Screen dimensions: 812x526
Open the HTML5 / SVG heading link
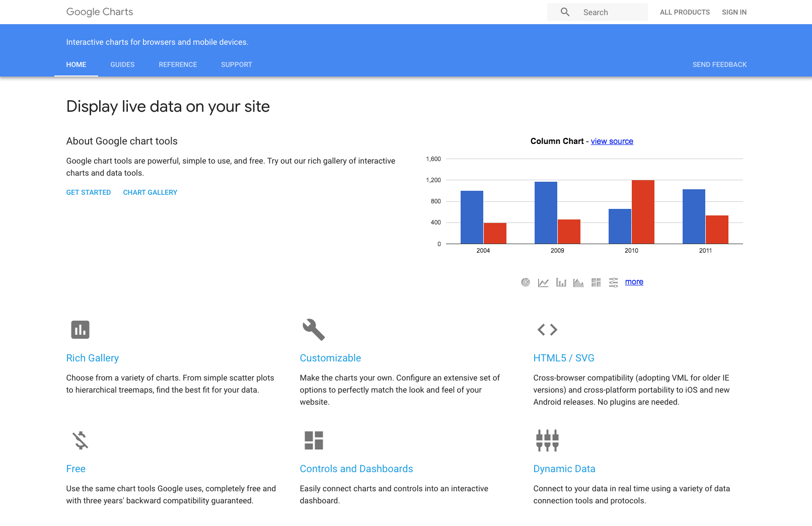click(x=564, y=358)
